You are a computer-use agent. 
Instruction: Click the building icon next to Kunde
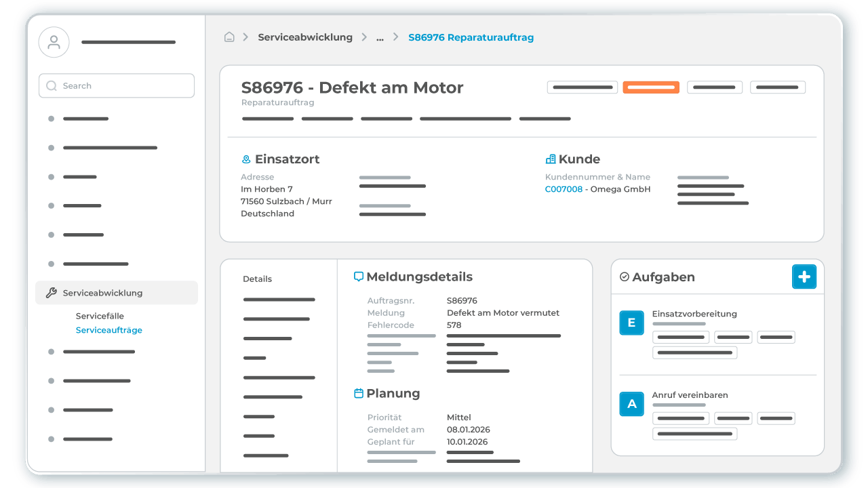point(549,159)
